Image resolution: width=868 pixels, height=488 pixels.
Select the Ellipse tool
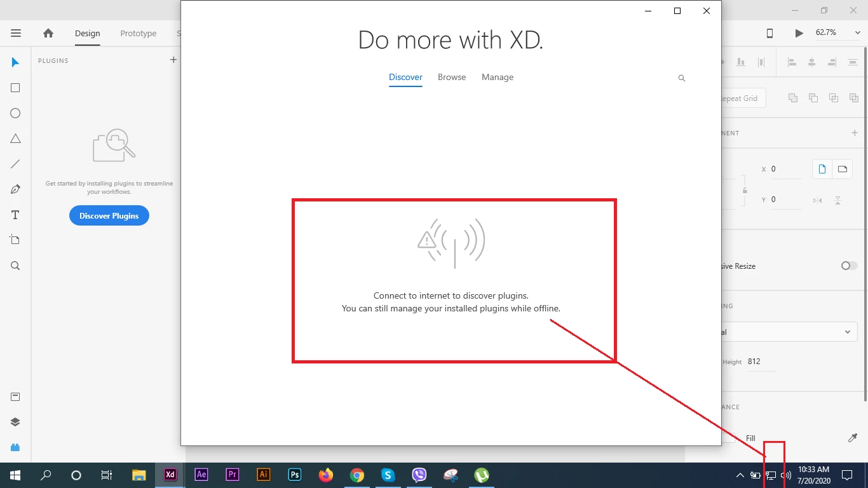(x=15, y=113)
